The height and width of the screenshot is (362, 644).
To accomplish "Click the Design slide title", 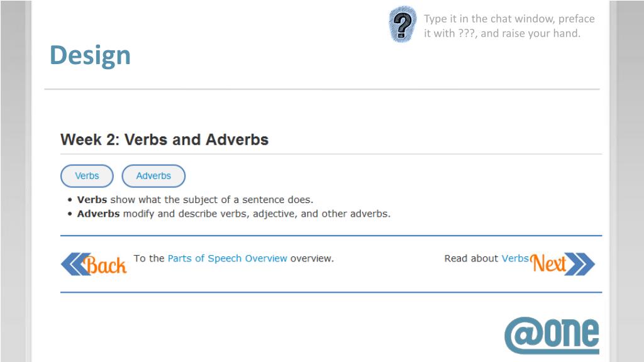I will coord(90,55).
